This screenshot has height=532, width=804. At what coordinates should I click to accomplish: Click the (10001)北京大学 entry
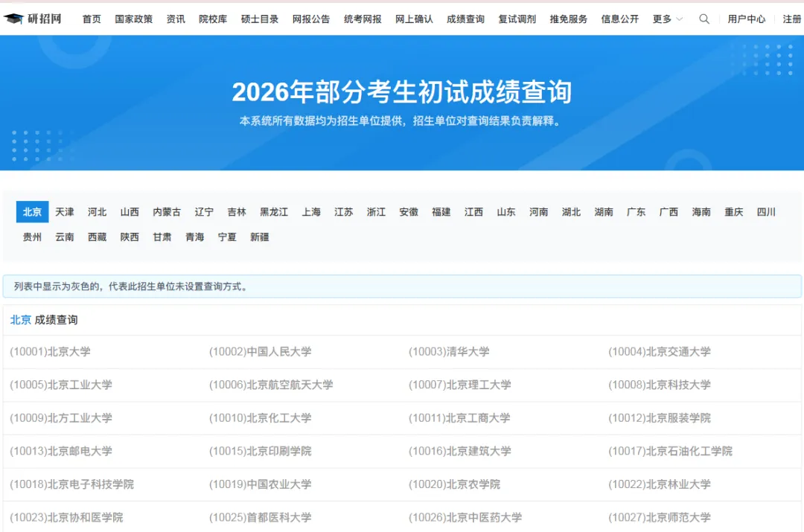coord(51,352)
